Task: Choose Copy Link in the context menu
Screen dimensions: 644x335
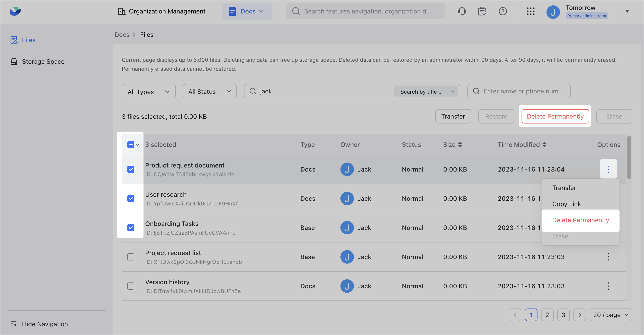Action: (580, 204)
